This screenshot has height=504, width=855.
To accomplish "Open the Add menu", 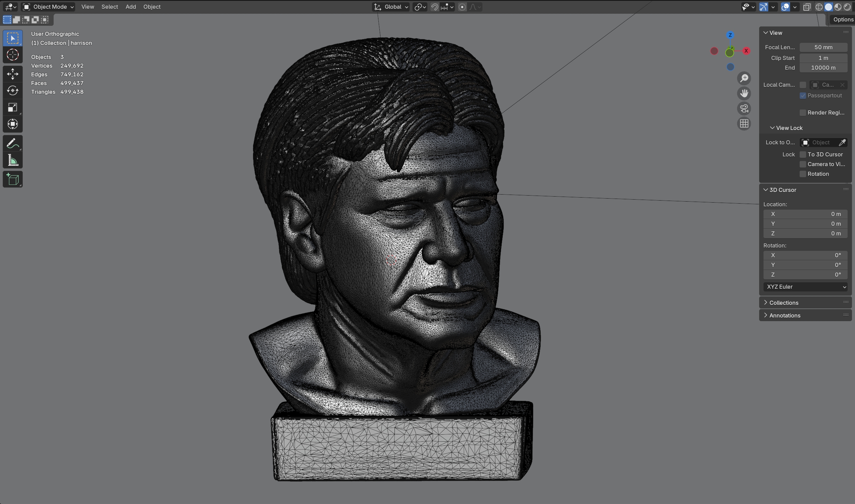I will pos(130,7).
